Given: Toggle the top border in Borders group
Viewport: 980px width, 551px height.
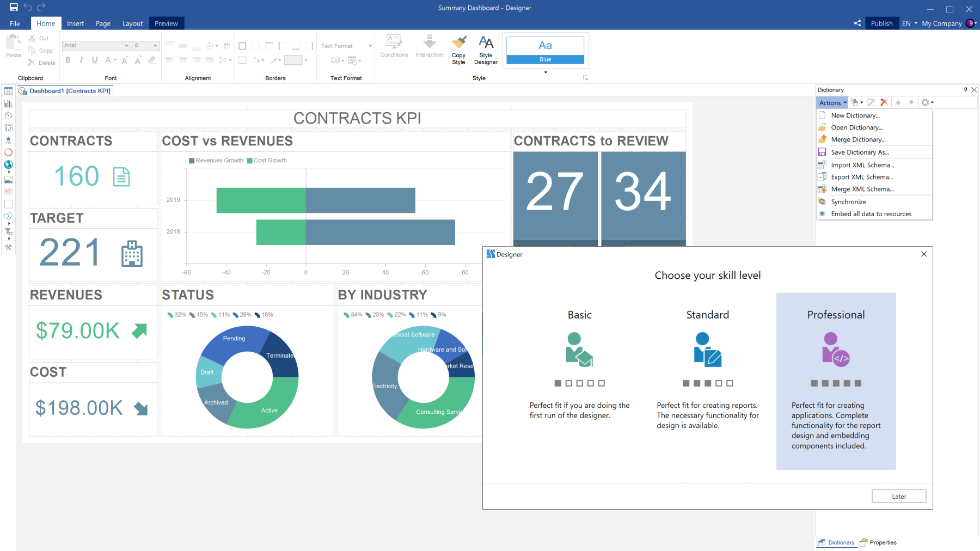Looking at the screenshot, I should 269,46.
